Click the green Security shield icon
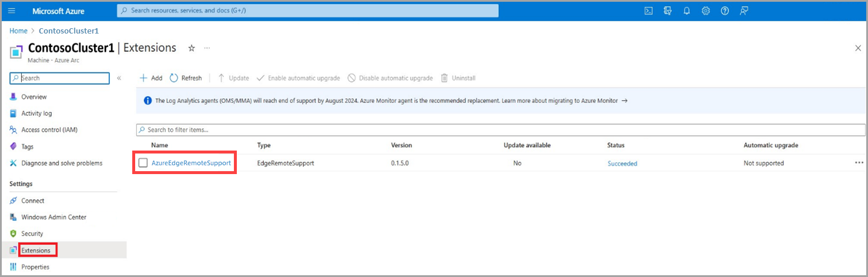Image resolution: width=868 pixels, height=277 pixels. point(13,233)
